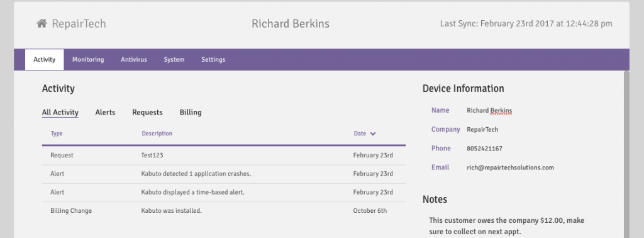Click the page vertical scrollbar
This screenshot has width=644, height=238.
tap(626, 154)
